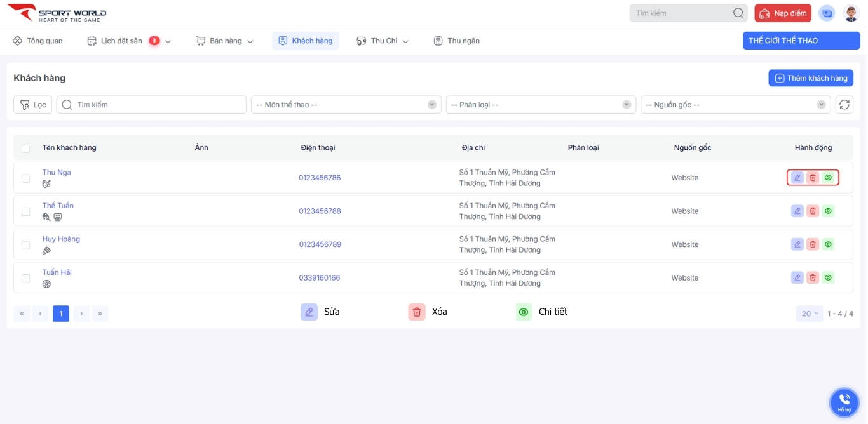Click the trash icon for Tuấn Hải
The width and height of the screenshot is (868, 424).
(813, 277)
